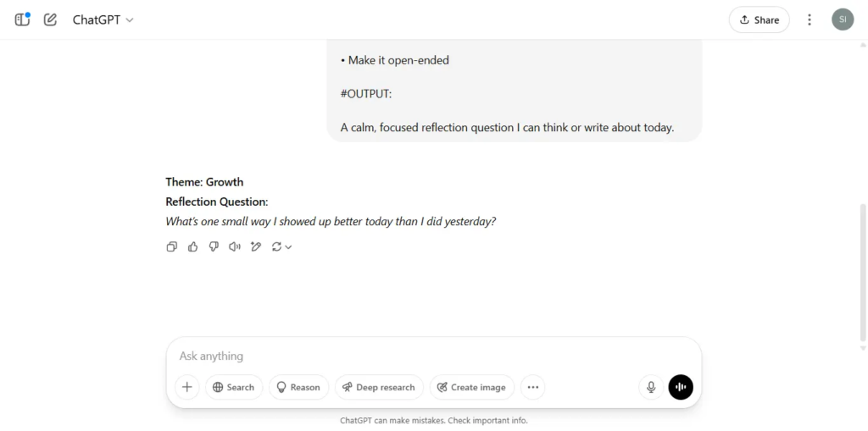Viewport: 868px width, 431px height.
Task: Start a new chat with pencil icon
Action: (50, 20)
